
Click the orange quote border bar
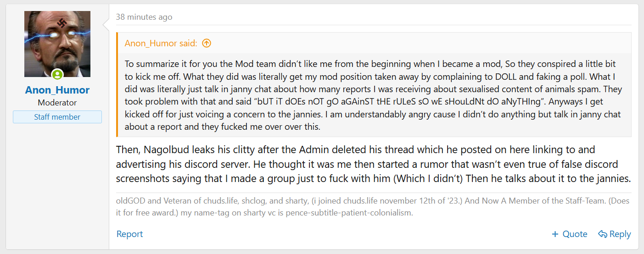(x=117, y=84)
